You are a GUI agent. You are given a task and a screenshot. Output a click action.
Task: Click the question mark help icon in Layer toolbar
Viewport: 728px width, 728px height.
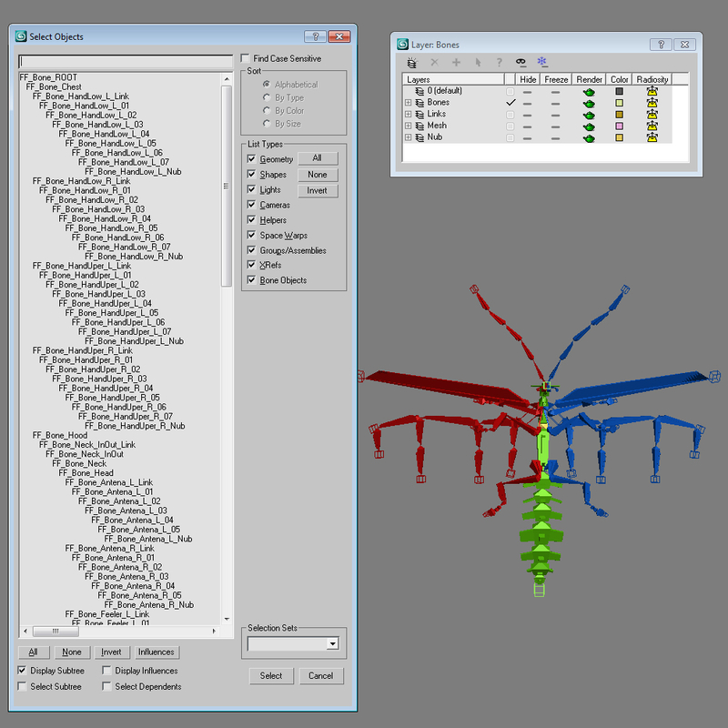click(499, 62)
